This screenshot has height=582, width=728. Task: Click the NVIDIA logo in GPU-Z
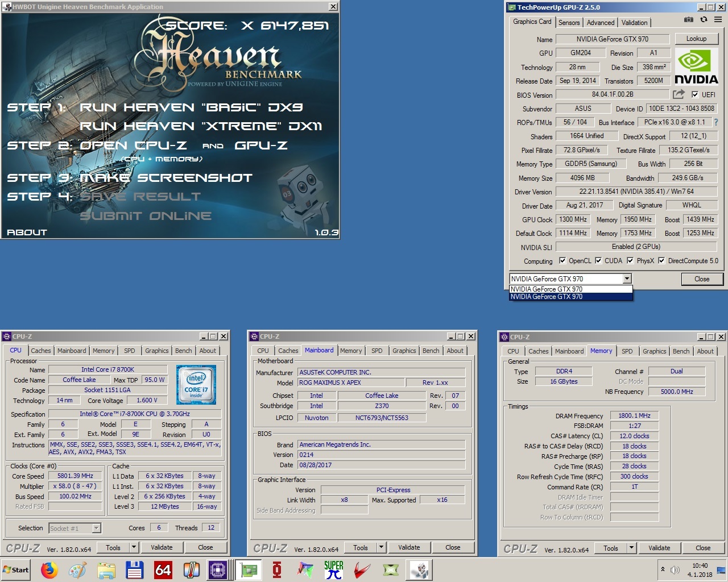coord(696,67)
